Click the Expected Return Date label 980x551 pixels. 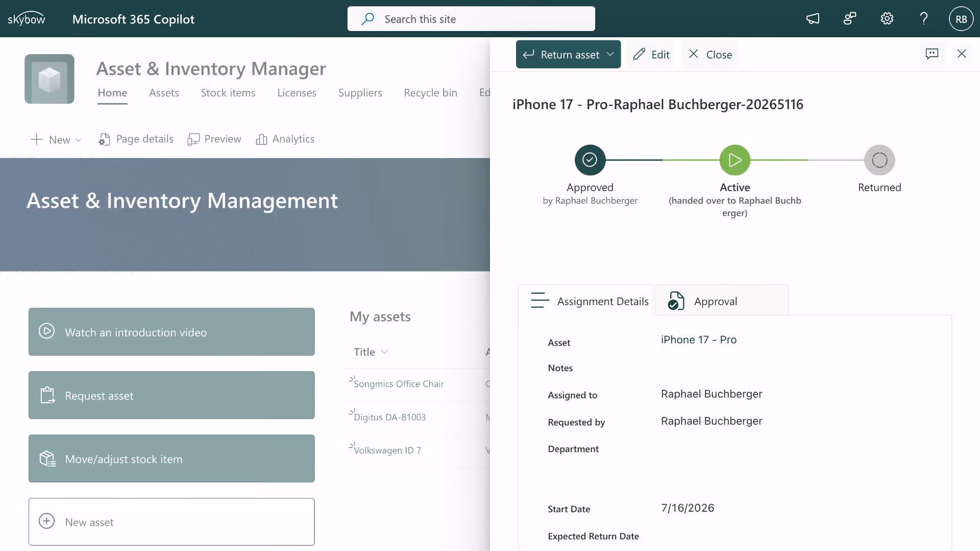(593, 536)
